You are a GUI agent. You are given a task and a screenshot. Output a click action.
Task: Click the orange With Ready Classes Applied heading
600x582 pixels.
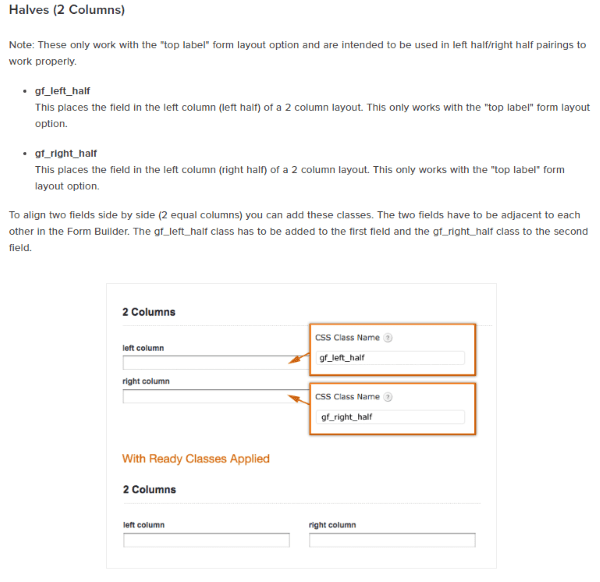click(x=195, y=459)
